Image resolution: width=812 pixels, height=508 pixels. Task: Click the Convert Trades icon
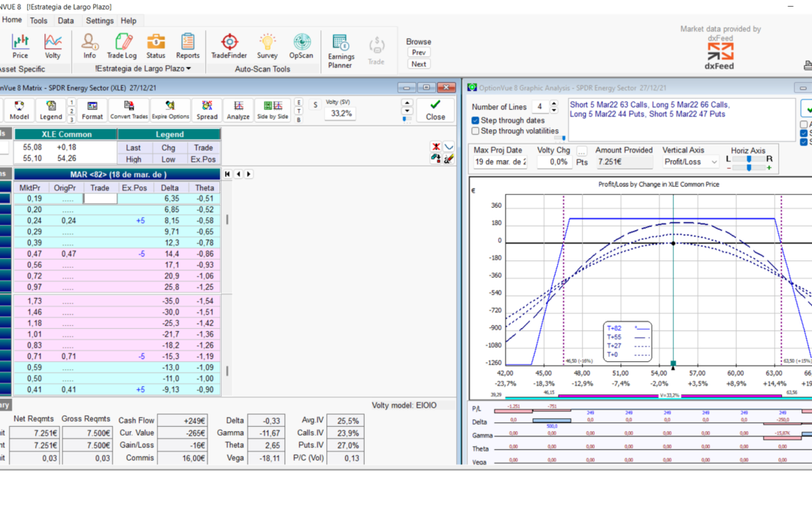click(129, 111)
